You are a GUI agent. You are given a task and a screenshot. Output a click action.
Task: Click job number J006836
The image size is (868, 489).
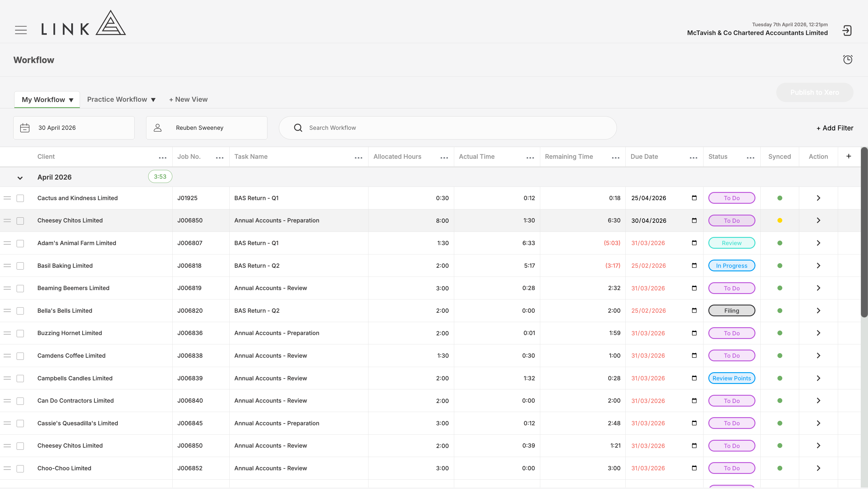(x=190, y=333)
